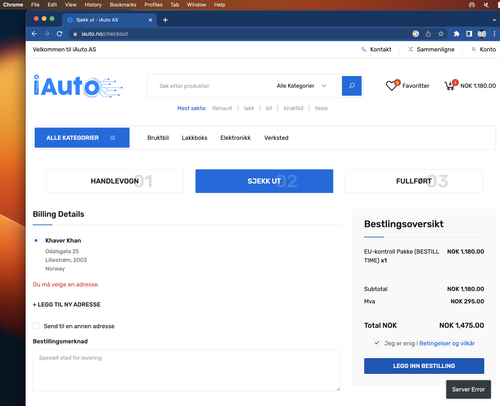
Task: Expand the ALLE KATEGORIER blue menu
Action: point(82,138)
